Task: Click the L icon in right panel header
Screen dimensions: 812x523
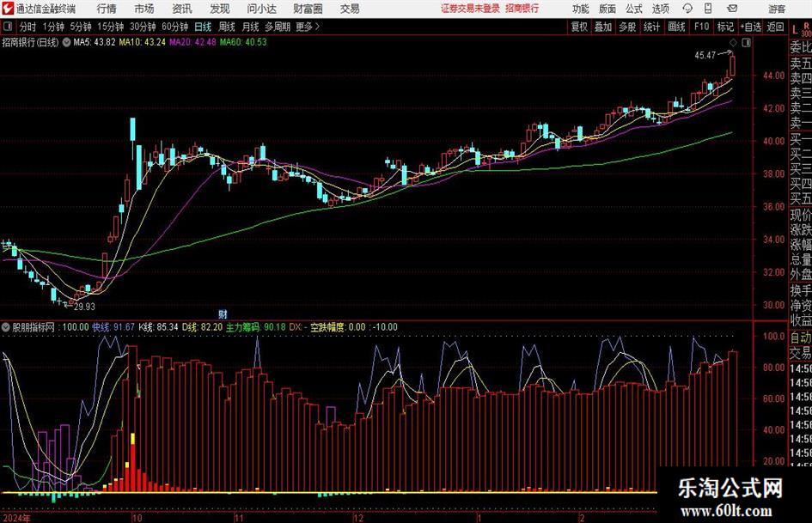Action: 795,31
